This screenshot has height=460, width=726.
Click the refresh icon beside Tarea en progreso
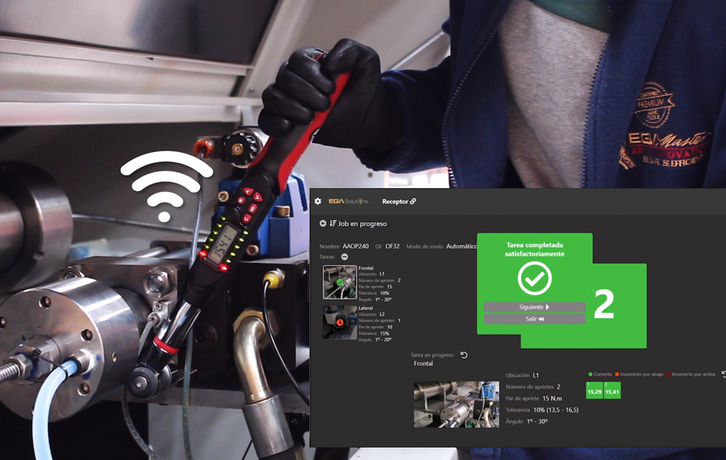point(464,355)
